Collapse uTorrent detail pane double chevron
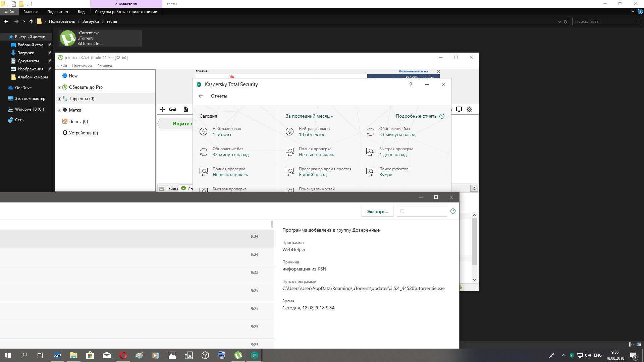This screenshot has width=644, height=362. point(474,188)
